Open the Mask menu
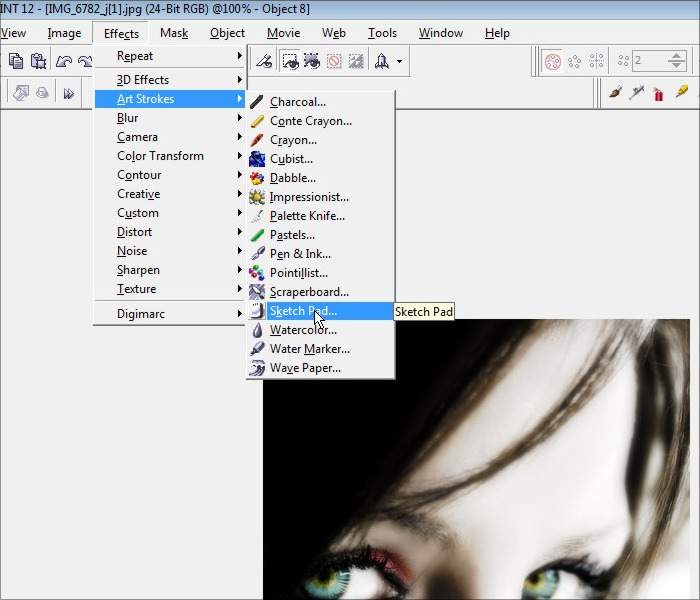The width and height of the screenshot is (700, 600). (x=174, y=33)
